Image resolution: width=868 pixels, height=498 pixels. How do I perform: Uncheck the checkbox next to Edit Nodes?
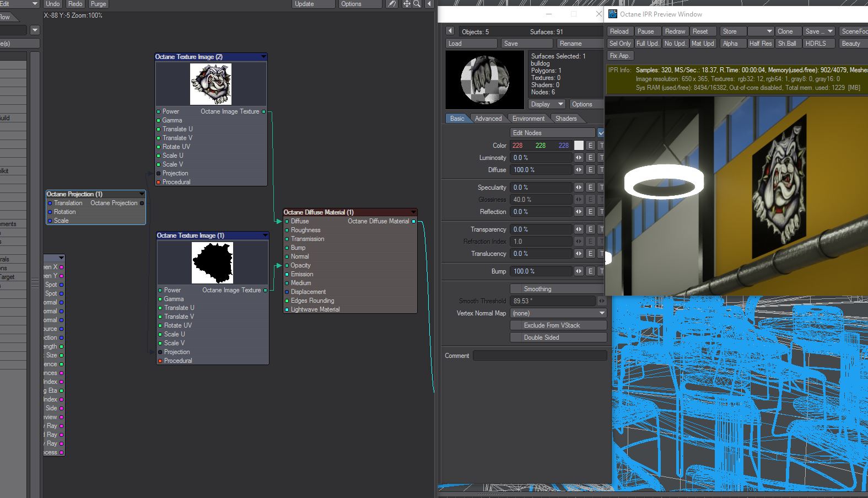tap(601, 133)
